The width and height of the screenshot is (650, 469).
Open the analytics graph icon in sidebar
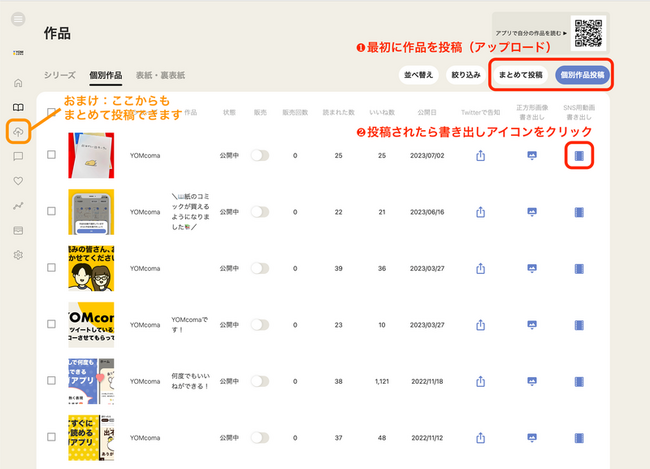point(18,206)
